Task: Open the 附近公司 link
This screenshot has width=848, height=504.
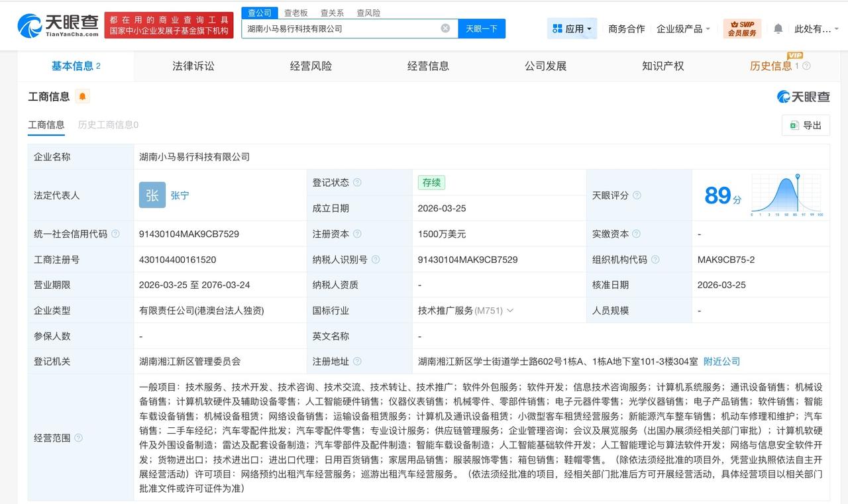Action: tap(721, 361)
